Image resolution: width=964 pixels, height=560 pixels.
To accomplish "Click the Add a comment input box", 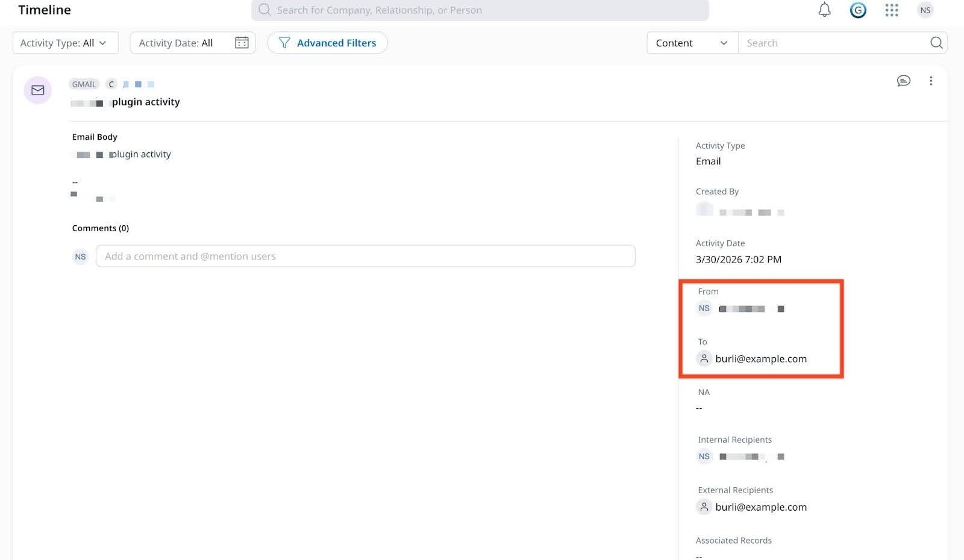I will pyautogui.click(x=366, y=256).
